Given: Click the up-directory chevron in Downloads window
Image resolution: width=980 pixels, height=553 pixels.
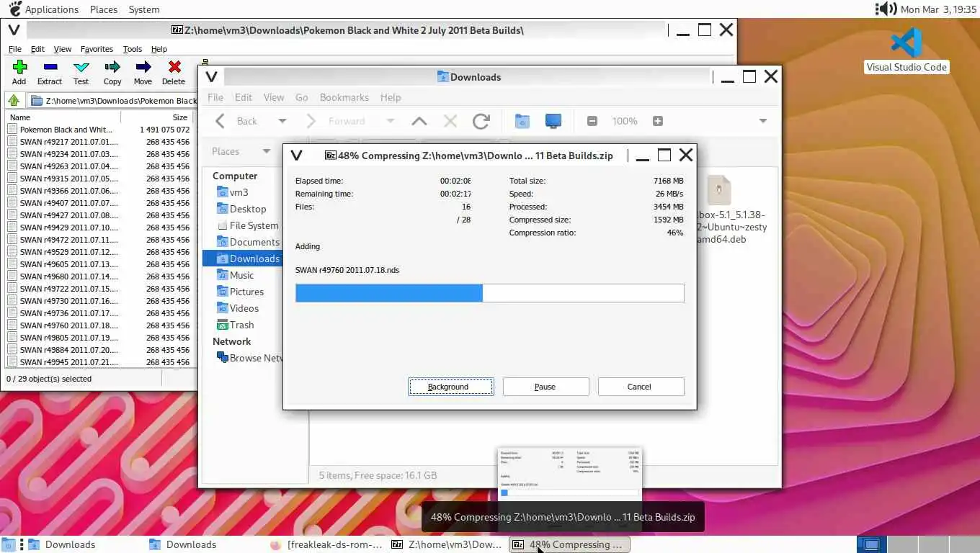Looking at the screenshot, I should click(x=419, y=121).
